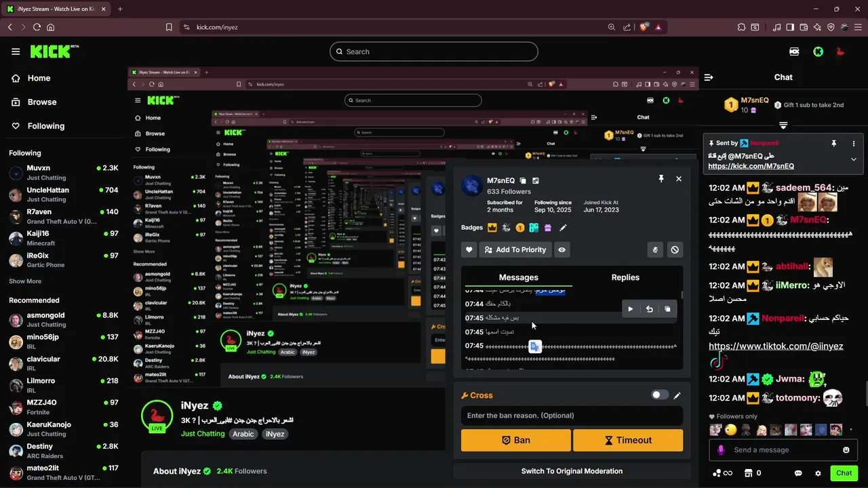Toggle the Cross switch

[x=660, y=395]
